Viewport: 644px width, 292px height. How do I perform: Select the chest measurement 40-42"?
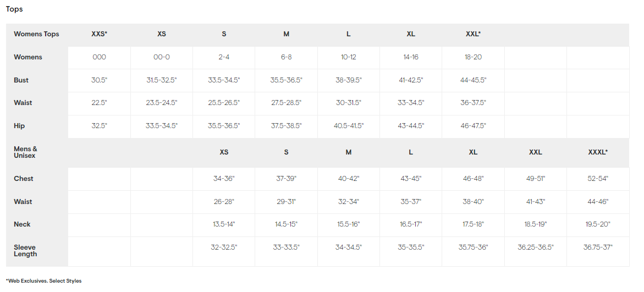click(x=349, y=179)
